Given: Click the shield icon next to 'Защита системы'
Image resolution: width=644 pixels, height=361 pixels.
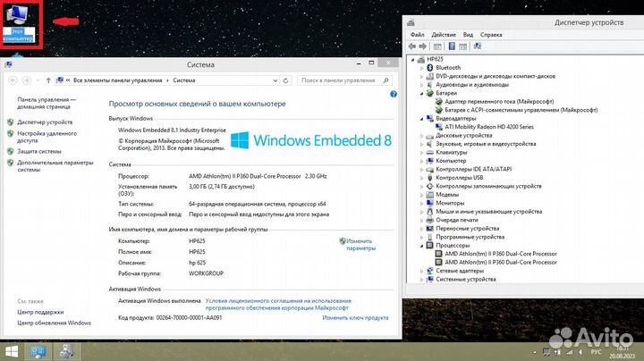Looking at the screenshot, I should click(11, 151).
